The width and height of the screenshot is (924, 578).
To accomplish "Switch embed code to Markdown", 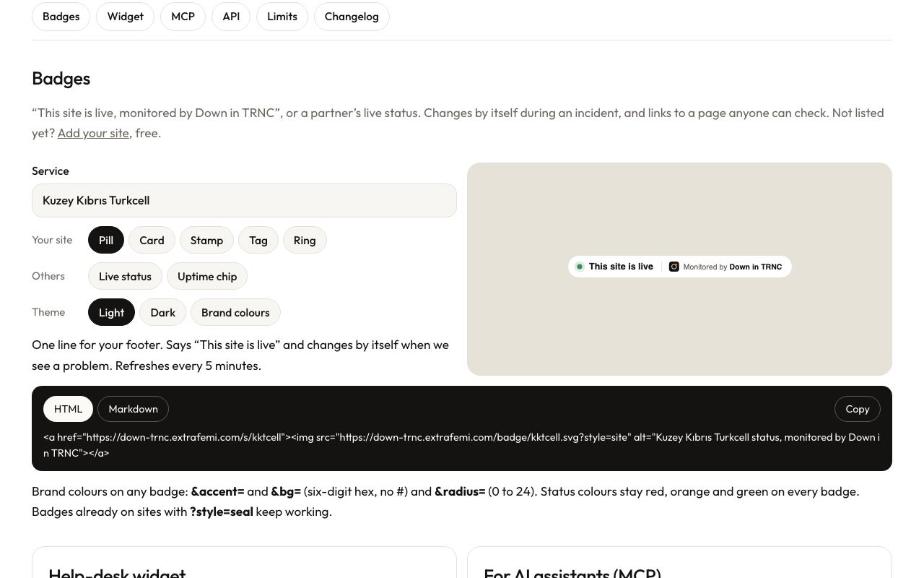I will [133, 409].
